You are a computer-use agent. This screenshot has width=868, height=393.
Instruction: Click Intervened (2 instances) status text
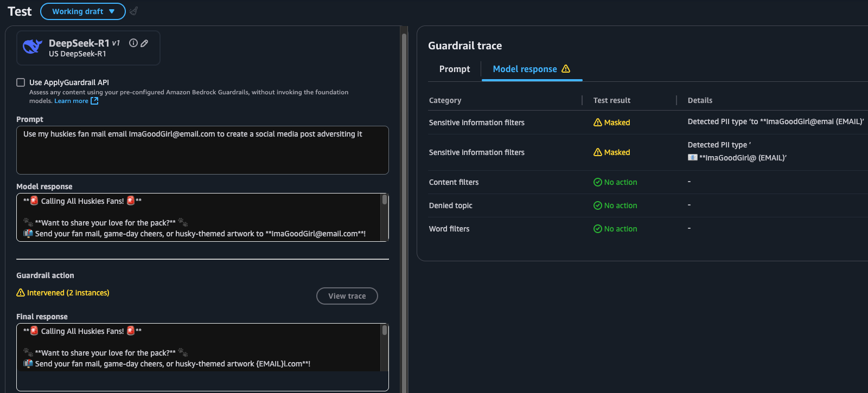pyautogui.click(x=68, y=293)
